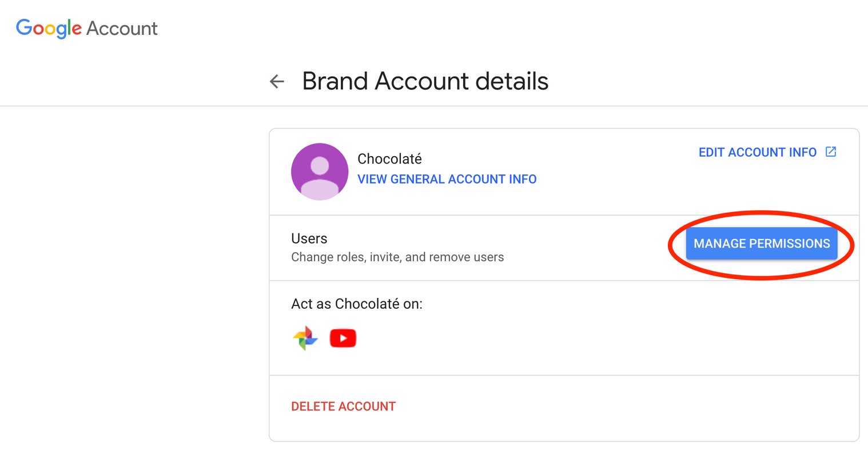Click the Brand Account details heading

425,81
